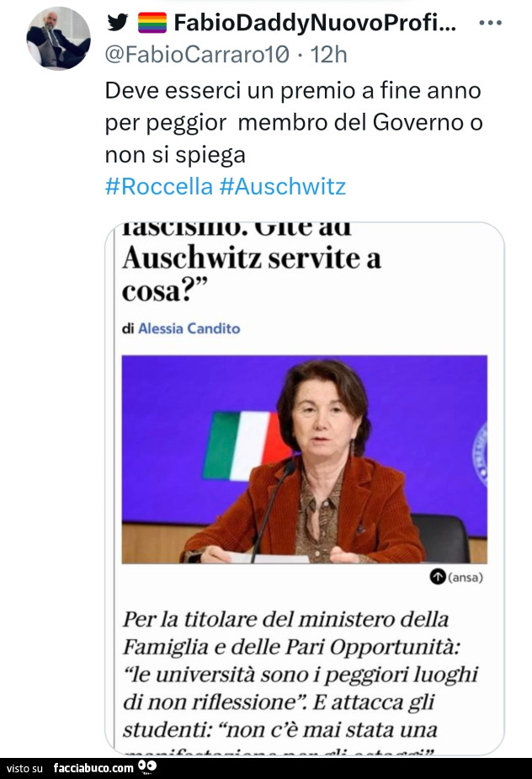
Task: Open the 12h tweet timestamp
Action: pos(328,55)
